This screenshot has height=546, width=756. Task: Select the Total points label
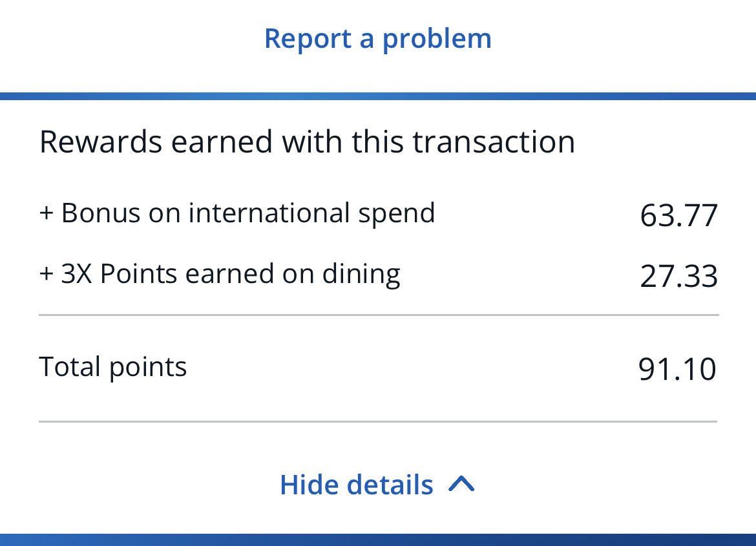(x=113, y=368)
